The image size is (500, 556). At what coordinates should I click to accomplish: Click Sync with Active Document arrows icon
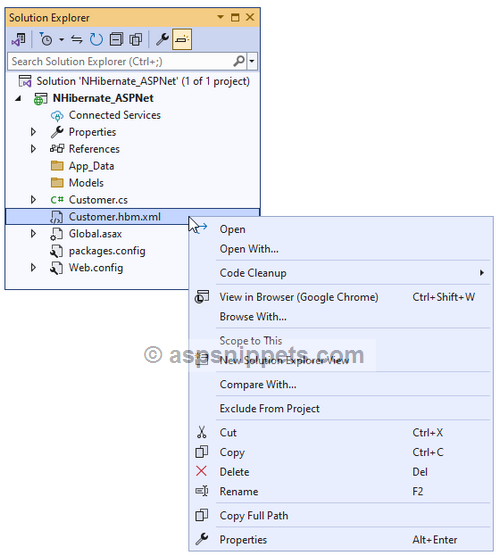coord(77,39)
